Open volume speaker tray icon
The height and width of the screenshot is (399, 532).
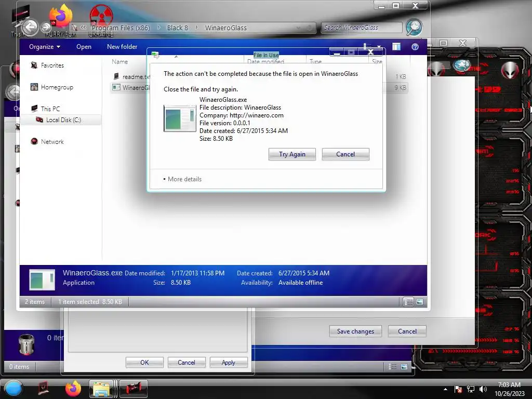pos(483,389)
